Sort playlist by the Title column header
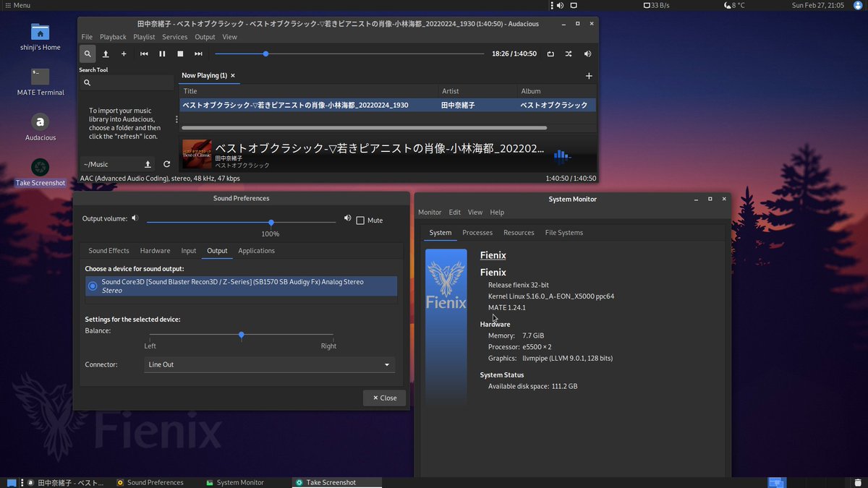The width and height of the screenshot is (868, 488). tap(310, 91)
